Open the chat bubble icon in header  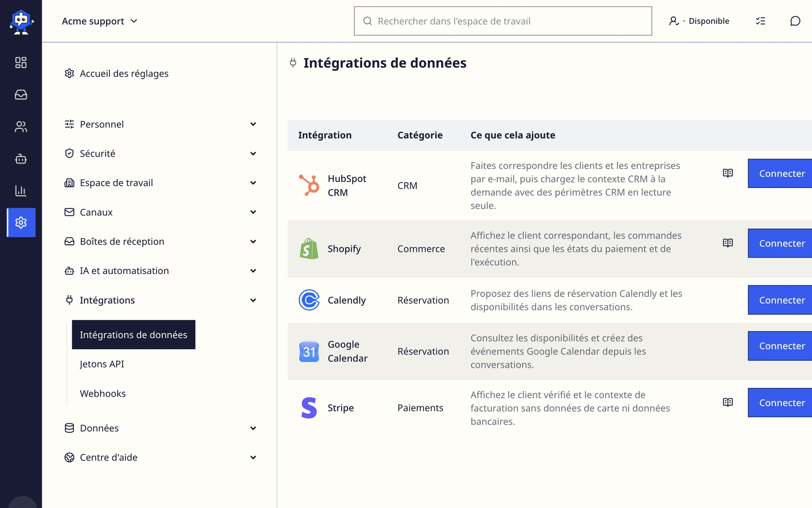tap(795, 21)
